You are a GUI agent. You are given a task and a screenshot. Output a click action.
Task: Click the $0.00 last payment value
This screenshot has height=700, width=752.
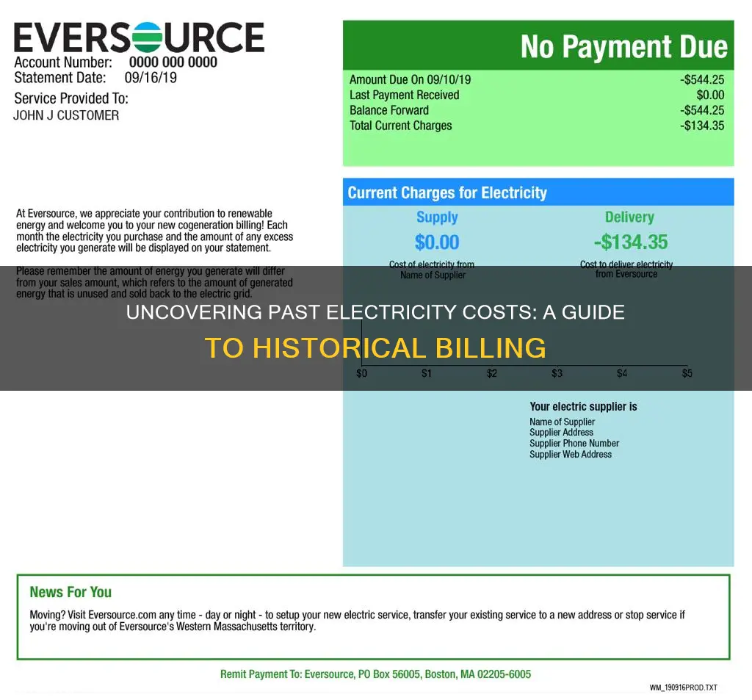[x=710, y=95]
